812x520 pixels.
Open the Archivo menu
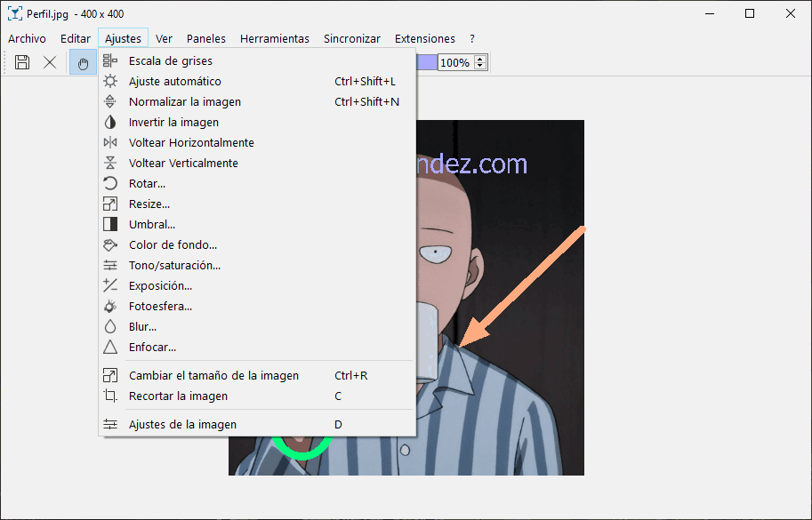click(x=27, y=39)
